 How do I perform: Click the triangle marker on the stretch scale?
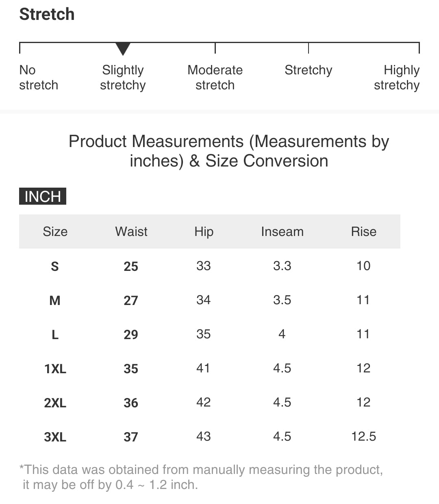(x=123, y=48)
